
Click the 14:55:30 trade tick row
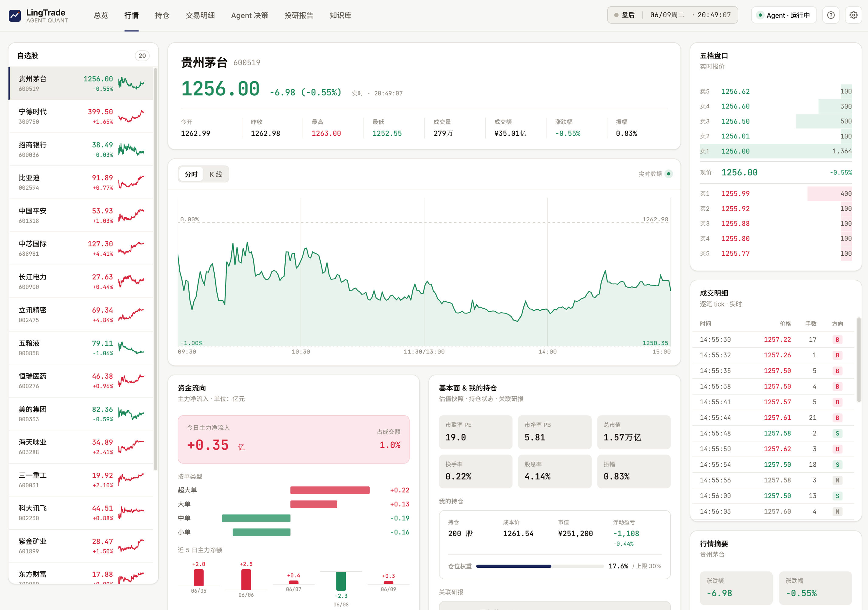773,339
